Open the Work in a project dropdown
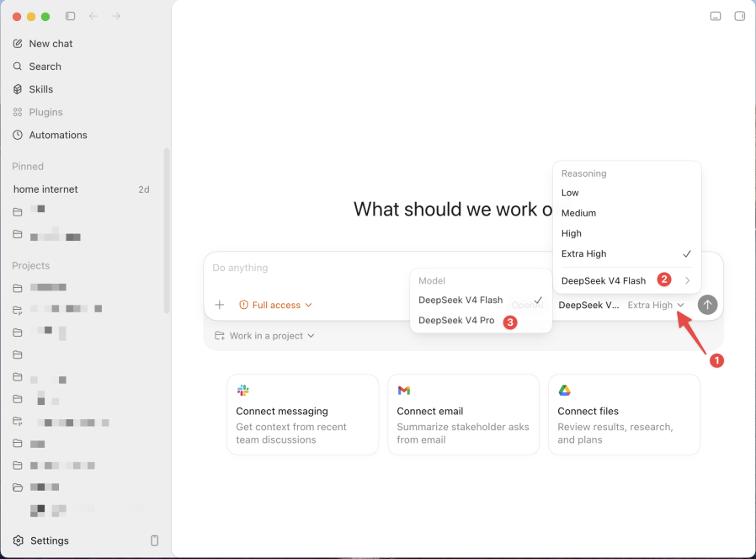The width and height of the screenshot is (756, 559). (264, 336)
